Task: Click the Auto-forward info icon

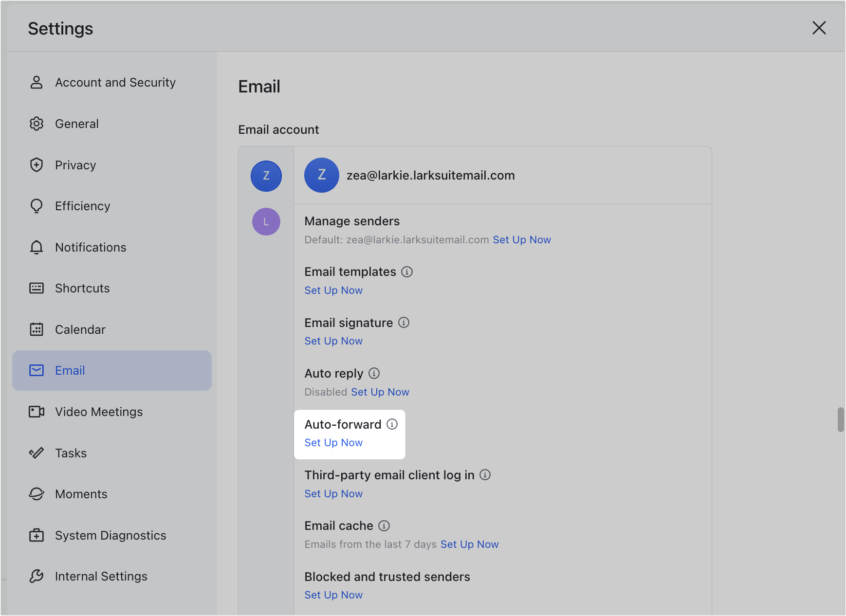Action: click(392, 424)
